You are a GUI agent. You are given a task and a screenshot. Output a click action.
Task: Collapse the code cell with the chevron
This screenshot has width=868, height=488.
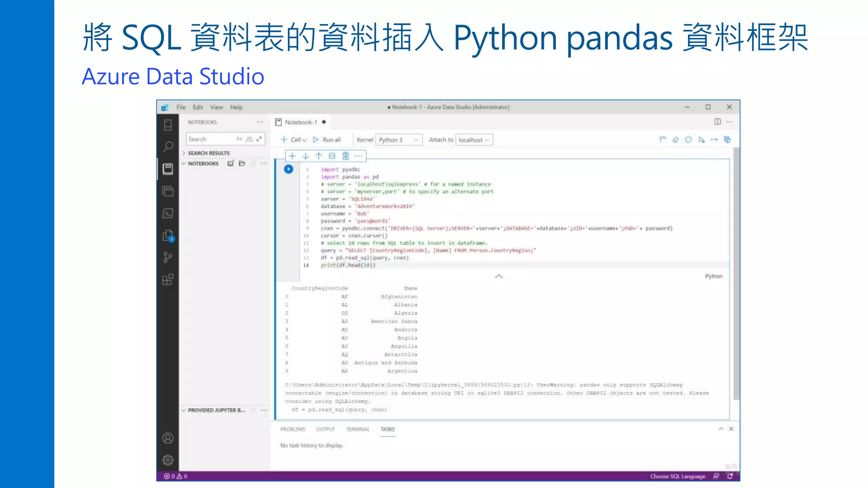tap(499, 276)
